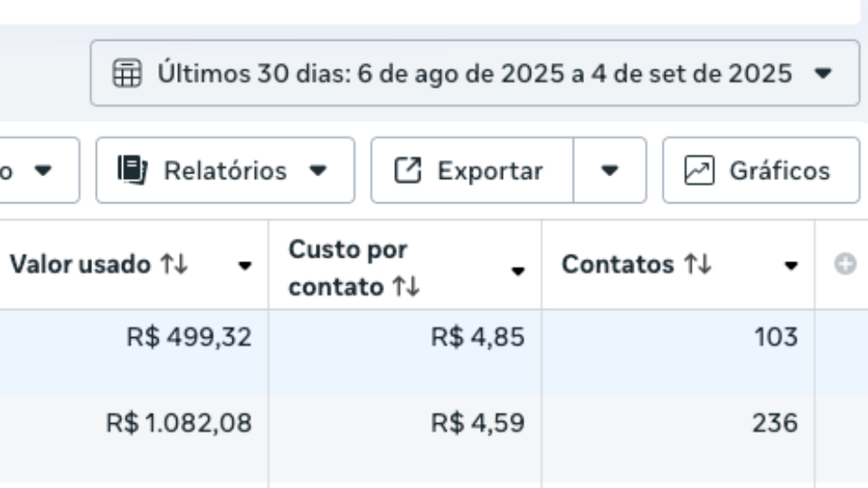The width and height of the screenshot is (868, 488).
Task: Sort by Custo por contato arrows
Action: 406,287
